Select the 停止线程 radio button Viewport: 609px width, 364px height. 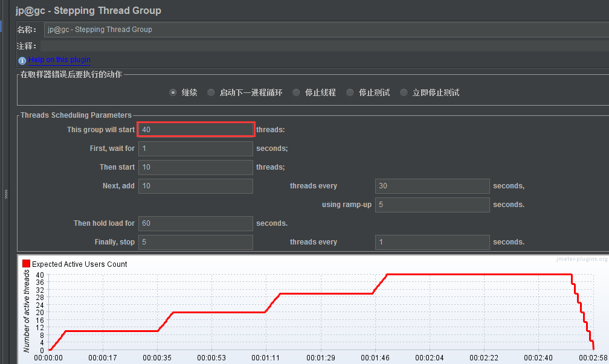click(x=296, y=92)
